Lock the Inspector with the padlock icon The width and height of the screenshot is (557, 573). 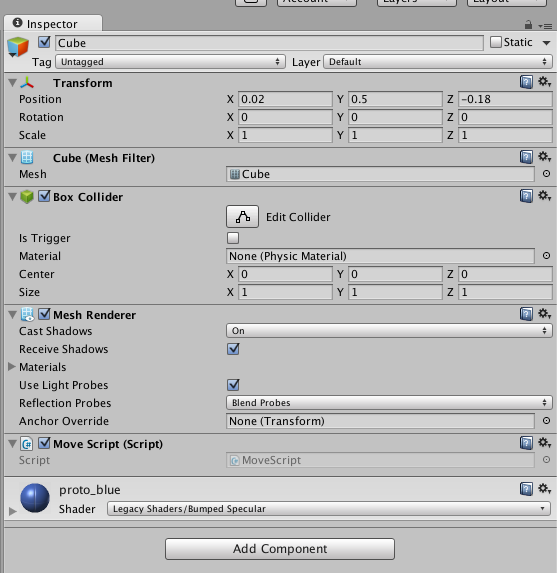(528, 25)
